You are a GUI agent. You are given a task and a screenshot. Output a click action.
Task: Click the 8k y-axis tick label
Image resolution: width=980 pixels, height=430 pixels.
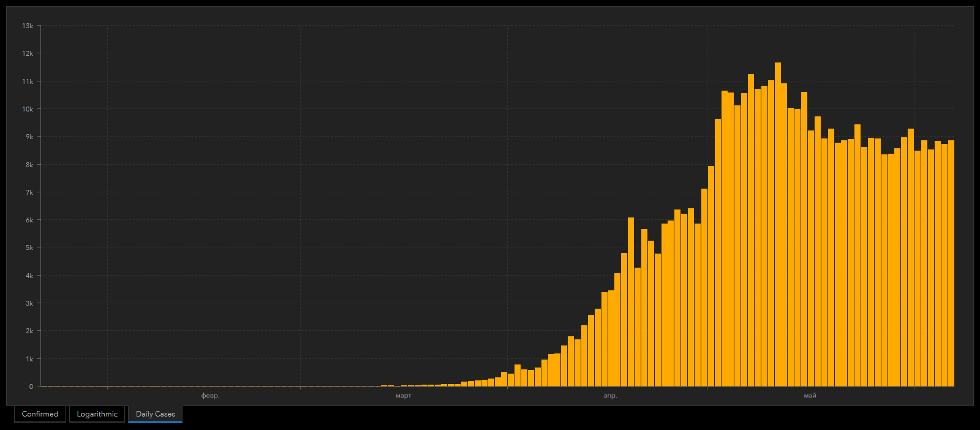(29, 165)
